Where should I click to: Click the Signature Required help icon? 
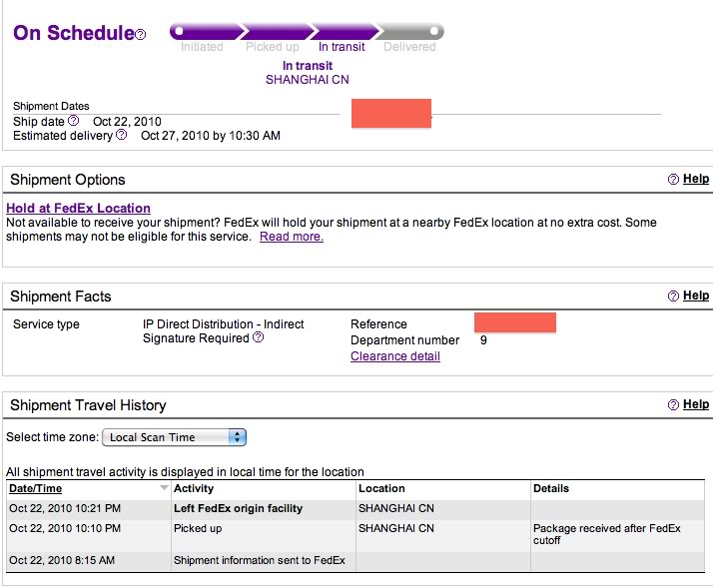[x=258, y=337]
